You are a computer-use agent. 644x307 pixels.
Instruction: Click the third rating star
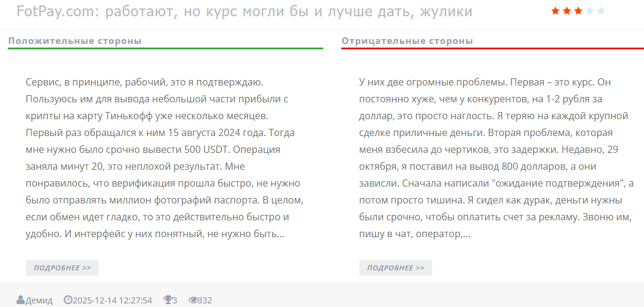(x=578, y=11)
